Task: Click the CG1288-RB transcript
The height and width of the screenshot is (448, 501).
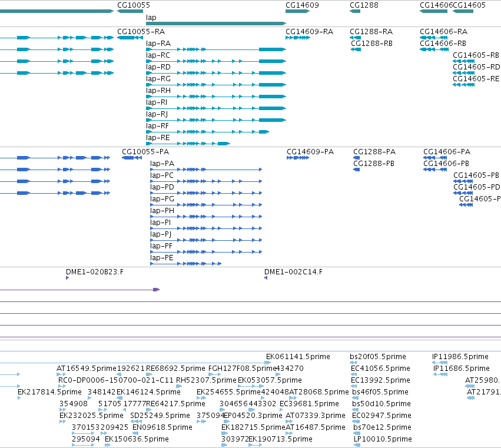Action: coord(356,49)
